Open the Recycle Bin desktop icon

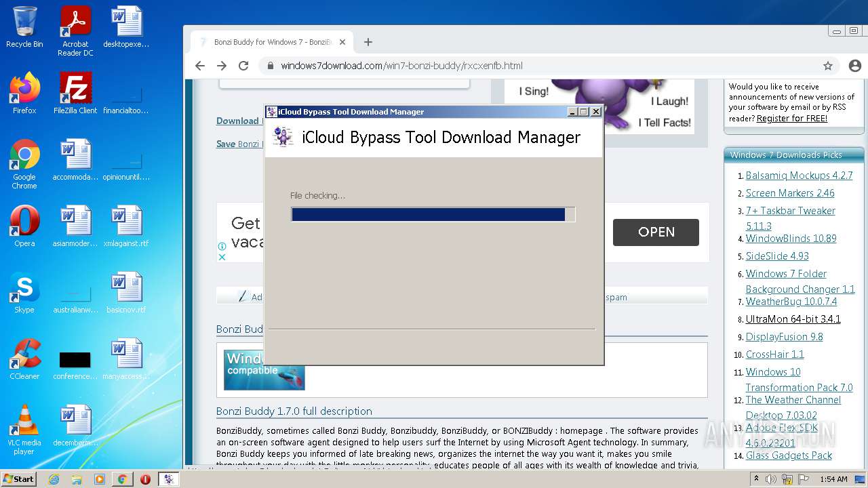24,27
